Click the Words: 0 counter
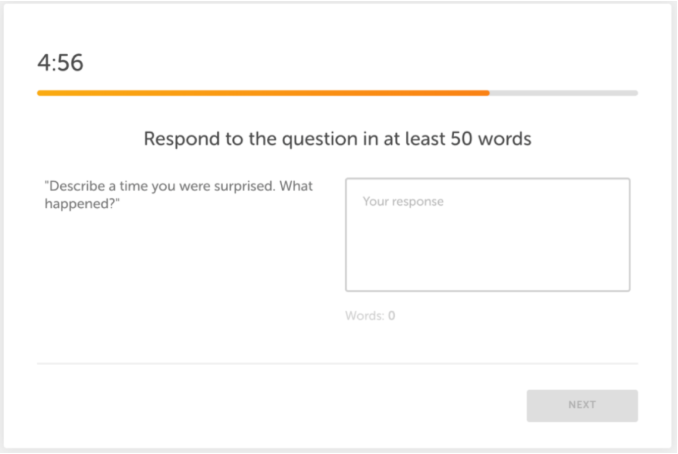 [370, 316]
